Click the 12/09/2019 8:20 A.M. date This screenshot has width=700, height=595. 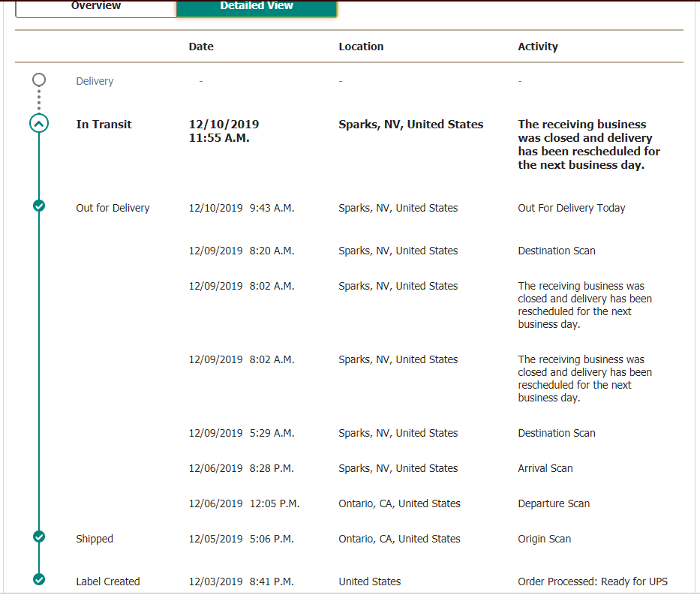coord(242,251)
